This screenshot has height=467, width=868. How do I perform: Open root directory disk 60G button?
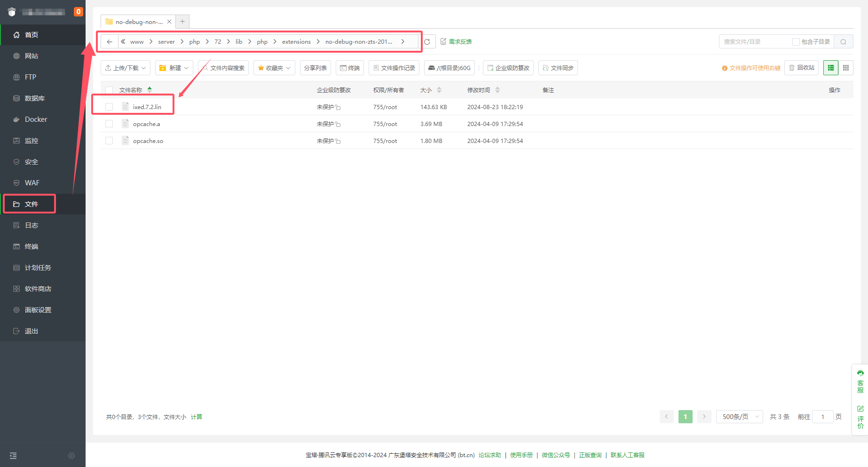click(x=450, y=68)
